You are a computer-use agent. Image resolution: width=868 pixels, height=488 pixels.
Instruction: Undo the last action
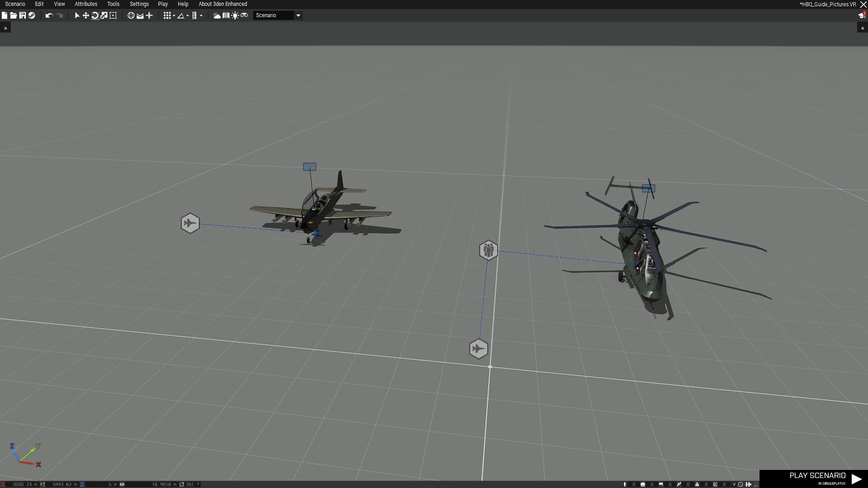49,15
